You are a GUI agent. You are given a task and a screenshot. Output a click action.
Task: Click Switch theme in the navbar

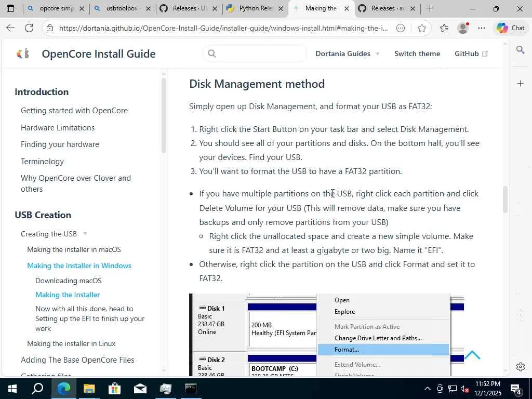coord(417,54)
